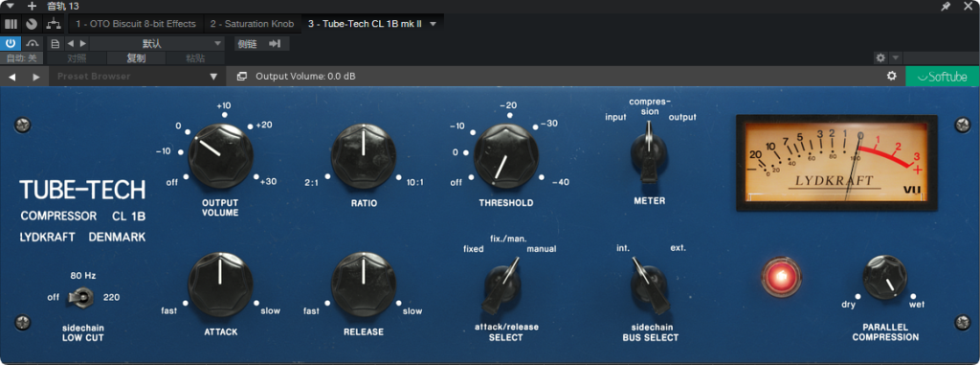Toggle the blue plugin power button
Screen dimensions: 980x365
pos(11,43)
